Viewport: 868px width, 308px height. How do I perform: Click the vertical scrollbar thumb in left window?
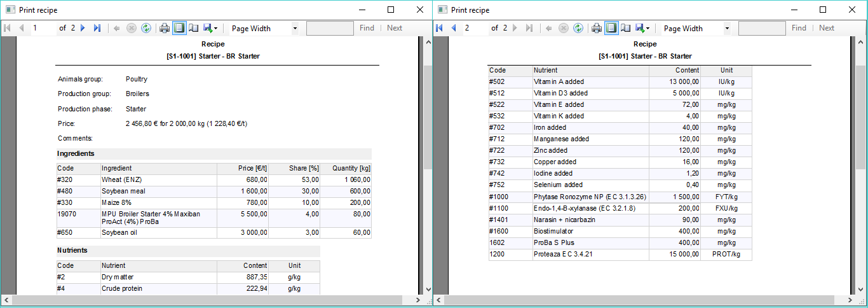(x=428, y=118)
